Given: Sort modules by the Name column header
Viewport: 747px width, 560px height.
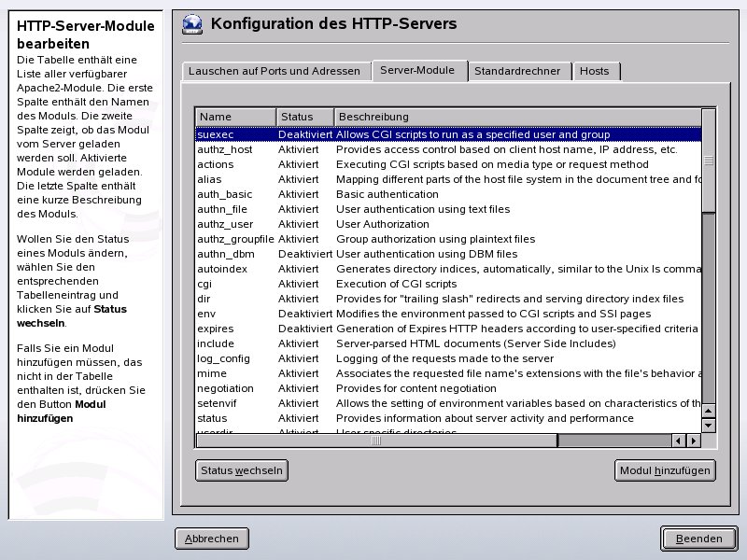Looking at the screenshot, I should [233, 117].
